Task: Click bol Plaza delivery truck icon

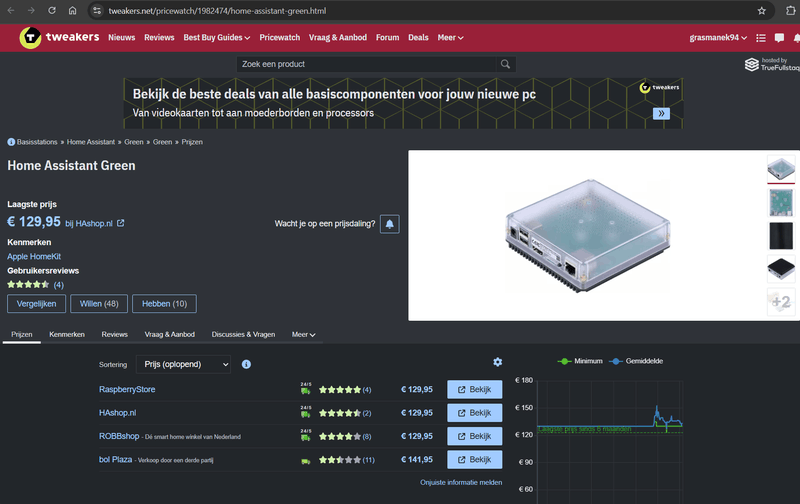Action: pos(306,461)
